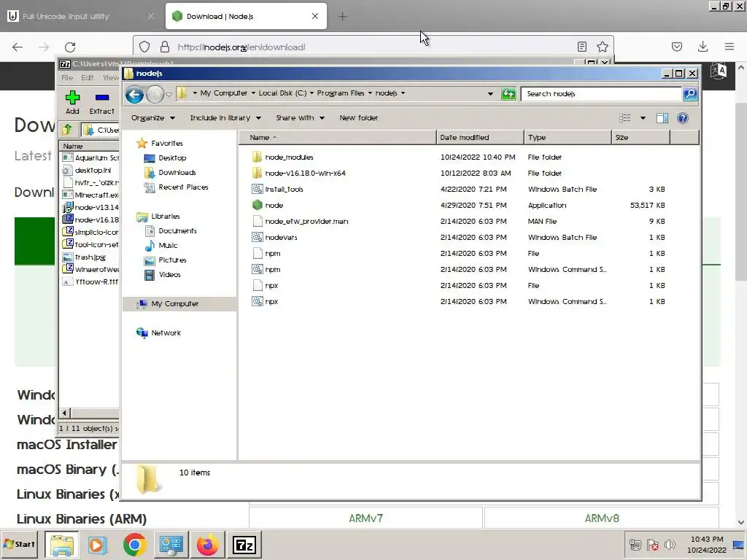
Task: Click the Firefox reload button
Action: (x=70, y=47)
